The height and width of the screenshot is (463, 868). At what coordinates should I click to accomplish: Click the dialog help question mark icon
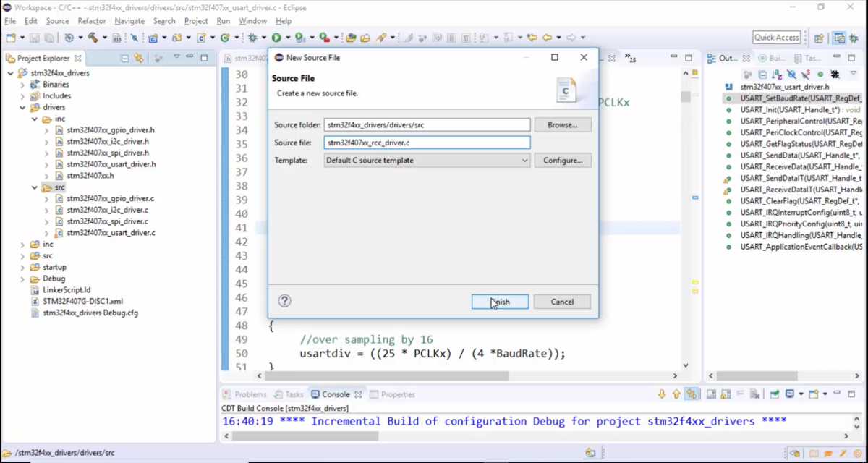(x=284, y=301)
